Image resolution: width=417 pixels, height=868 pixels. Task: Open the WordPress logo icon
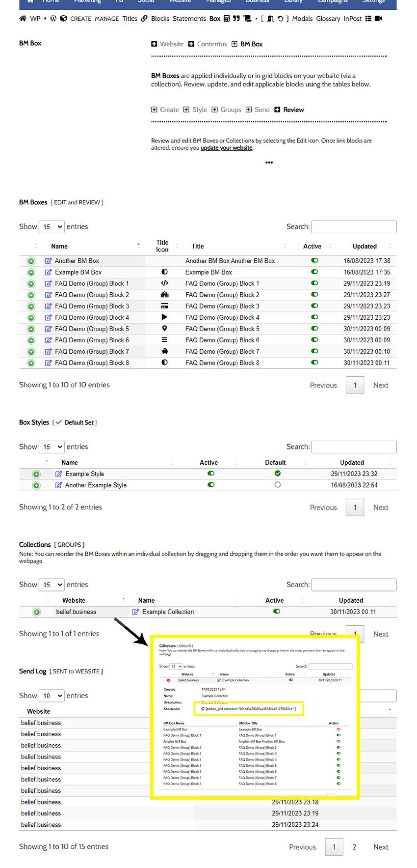click(53, 19)
